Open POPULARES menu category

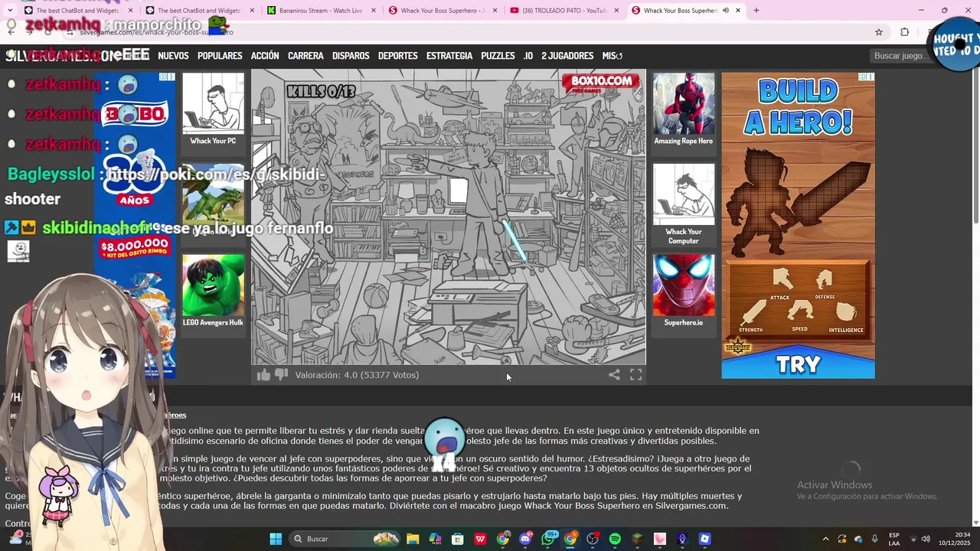[220, 56]
